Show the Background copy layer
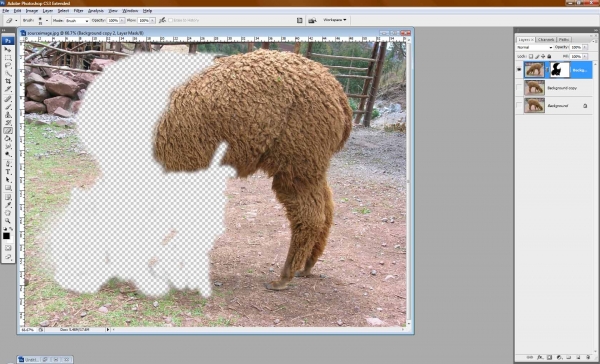 [519, 88]
